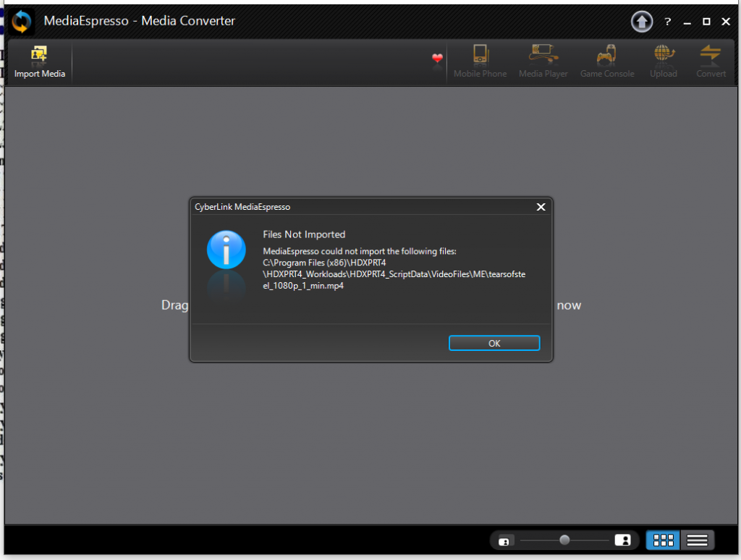Adjust the thumbnail size slider handle
The height and width of the screenshot is (560, 741).
click(x=564, y=540)
